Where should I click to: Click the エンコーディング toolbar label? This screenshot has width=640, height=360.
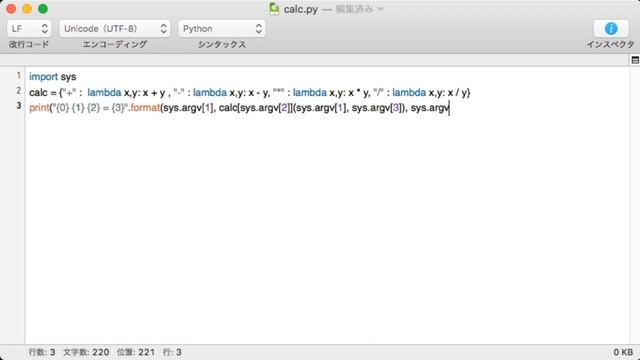tap(115, 44)
